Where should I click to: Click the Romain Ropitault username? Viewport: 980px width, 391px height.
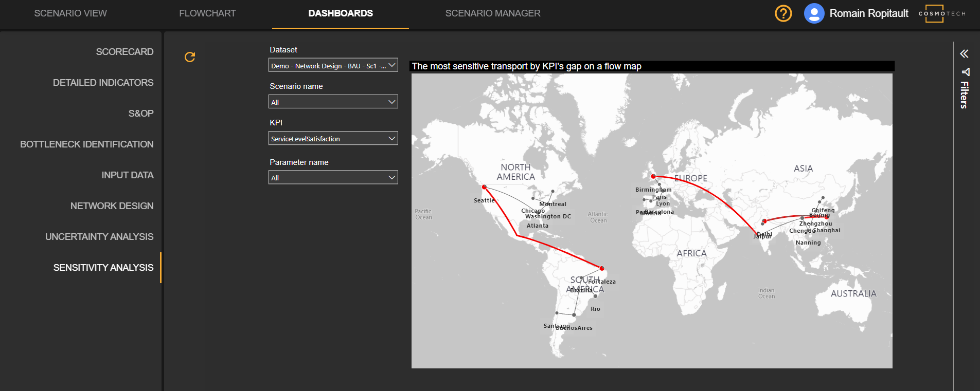pyautogui.click(x=868, y=13)
